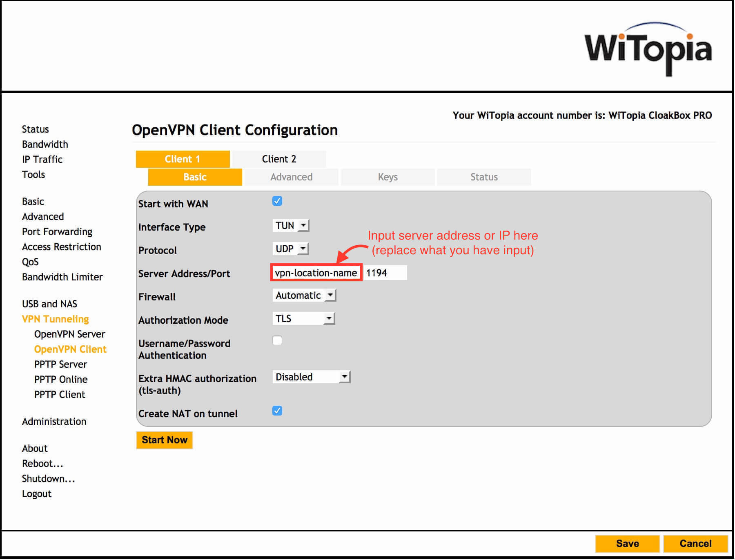Open Bandwidth Limiter
This screenshot has height=560, width=735.
[x=62, y=277]
